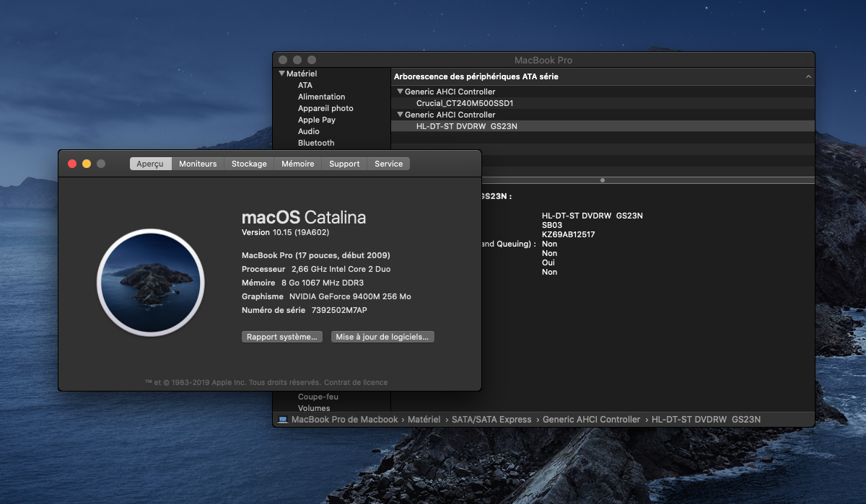Select the Crucial_CT240M500SSD1 device row

click(603, 103)
